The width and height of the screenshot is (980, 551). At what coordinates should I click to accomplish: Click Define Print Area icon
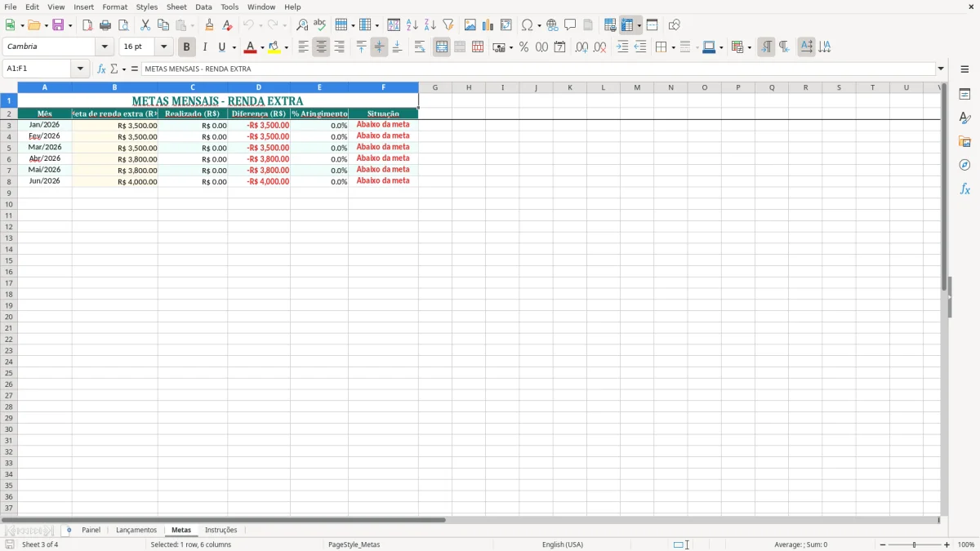[x=610, y=25]
